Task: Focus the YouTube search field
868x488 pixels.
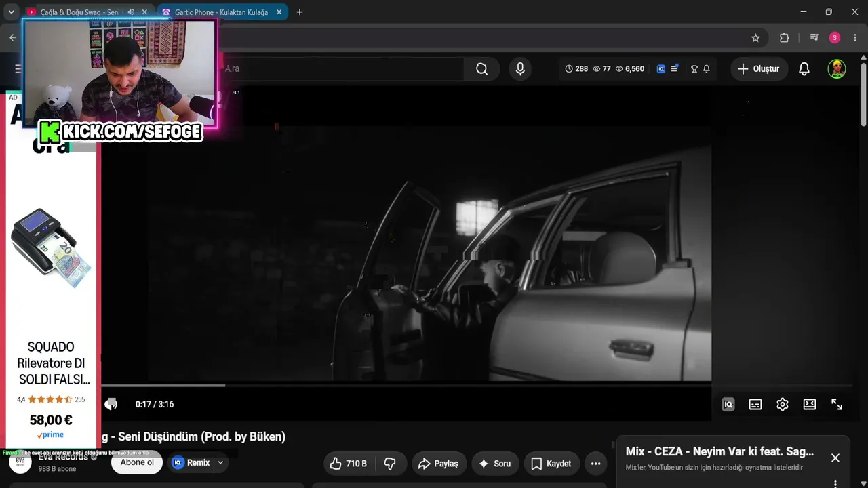Action: [343, 68]
